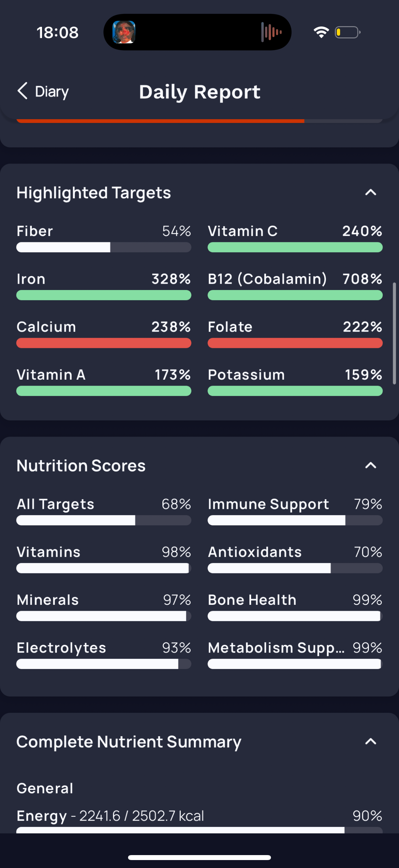The height and width of the screenshot is (868, 399).
Task: Tap the red Calcium progress bar
Action: tap(104, 343)
